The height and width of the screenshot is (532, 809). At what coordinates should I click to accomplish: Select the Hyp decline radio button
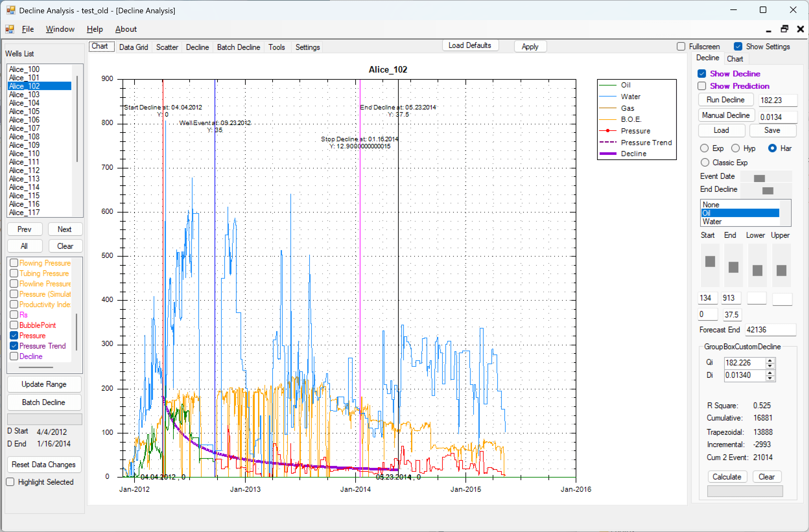(735, 148)
